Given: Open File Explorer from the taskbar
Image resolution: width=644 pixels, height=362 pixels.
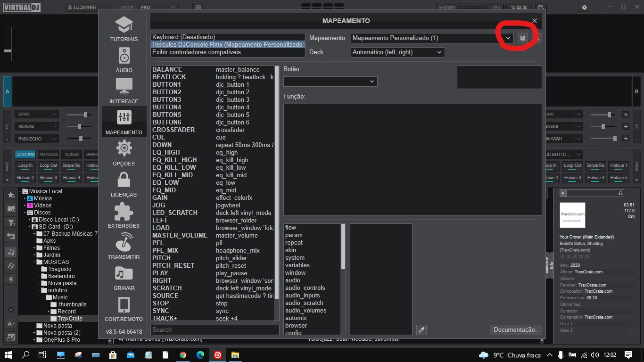Looking at the screenshot, I should click(x=235, y=355).
